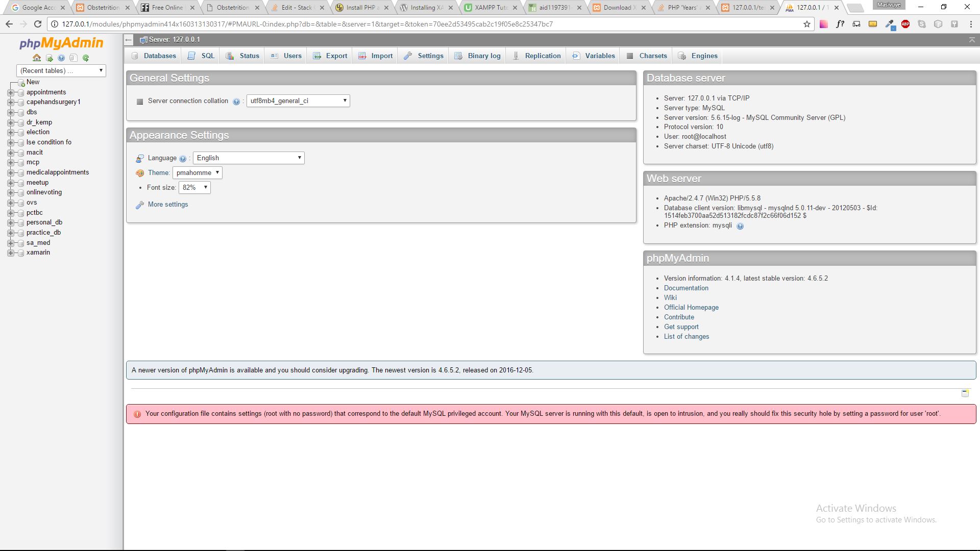Select practice_db database in tree

(x=43, y=233)
